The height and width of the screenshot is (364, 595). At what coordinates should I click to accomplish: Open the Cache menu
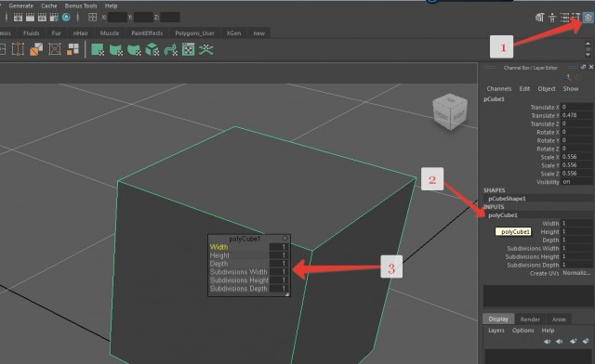[x=49, y=6]
